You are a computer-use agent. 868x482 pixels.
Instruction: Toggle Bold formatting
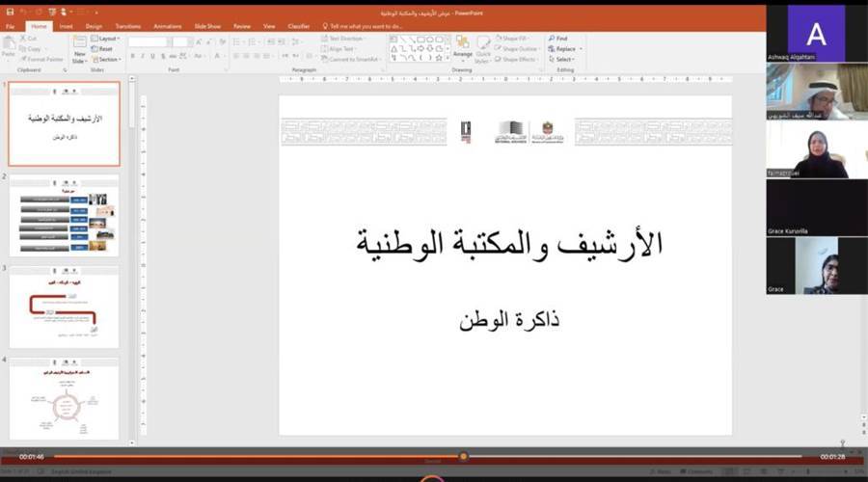click(132, 57)
